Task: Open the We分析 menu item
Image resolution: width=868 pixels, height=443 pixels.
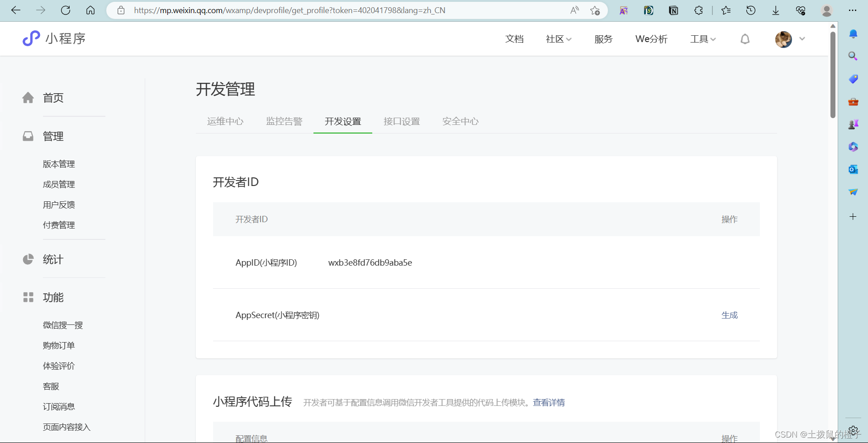Action: click(651, 39)
